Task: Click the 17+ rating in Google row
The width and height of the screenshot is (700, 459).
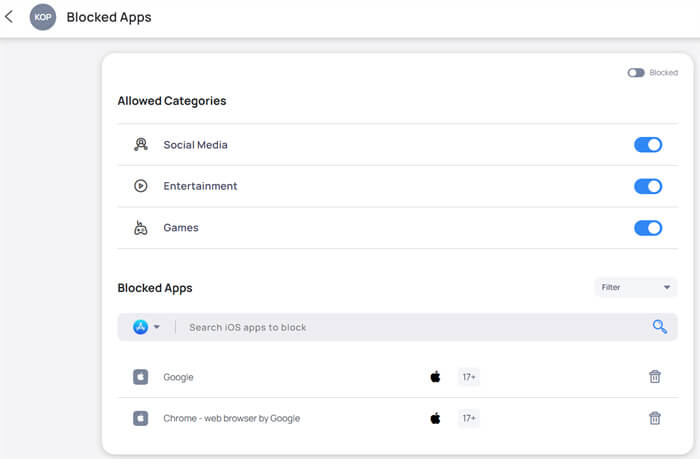Action: (469, 377)
